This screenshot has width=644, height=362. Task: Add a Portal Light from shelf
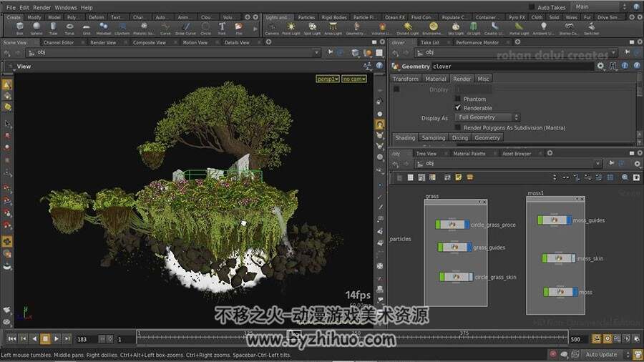tap(519, 29)
